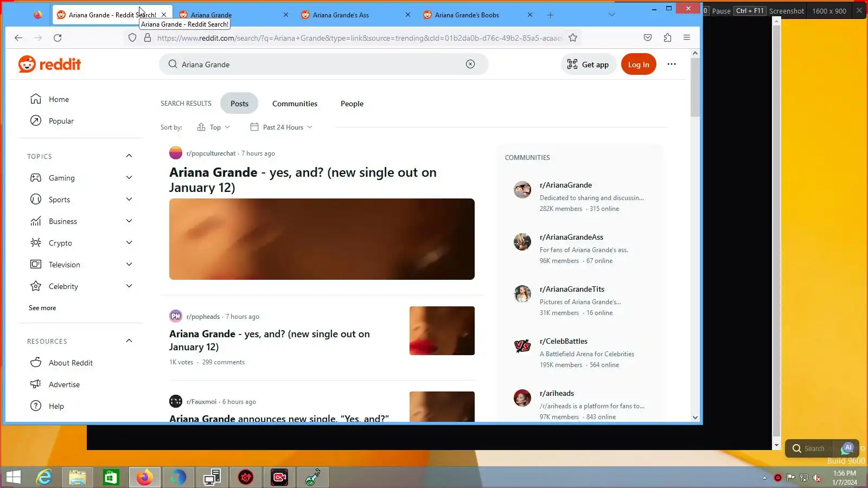The width and height of the screenshot is (868, 488).
Task: Expand the Celebrity topic
Action: click(129, 286)
